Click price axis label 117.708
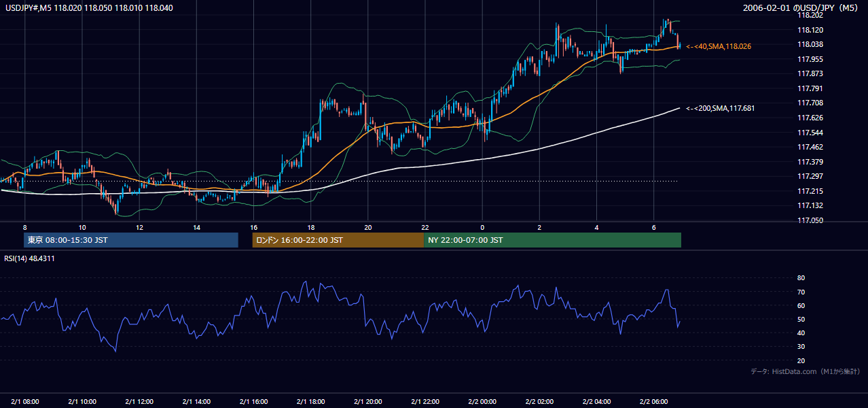This screenshot has width=868, height=408. coord(811,103)
